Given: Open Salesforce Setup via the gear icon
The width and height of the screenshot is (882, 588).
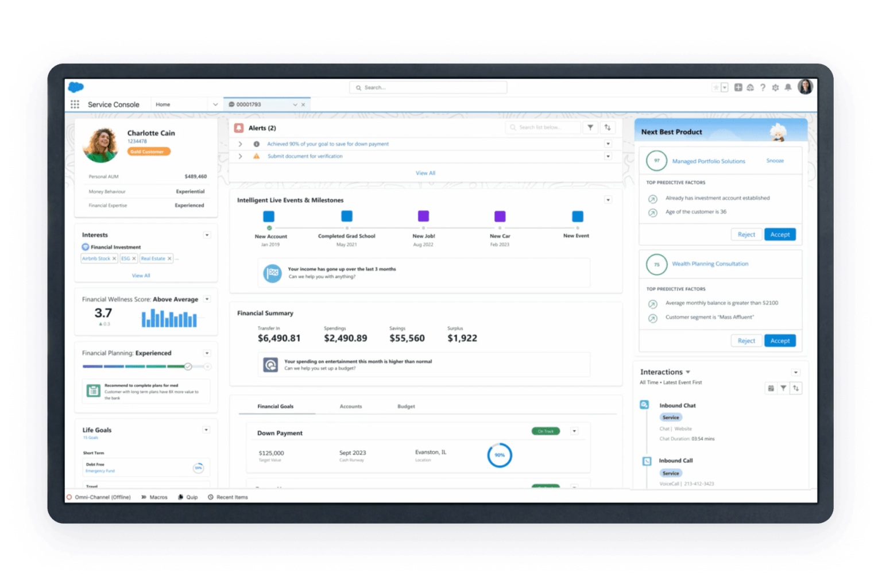Looking at the screenshot, I should coord(776,87).
